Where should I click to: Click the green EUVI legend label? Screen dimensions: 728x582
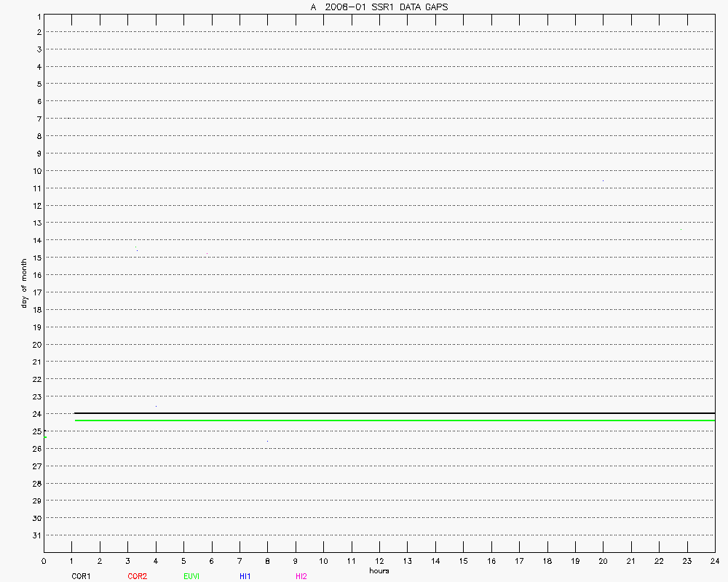191,576
